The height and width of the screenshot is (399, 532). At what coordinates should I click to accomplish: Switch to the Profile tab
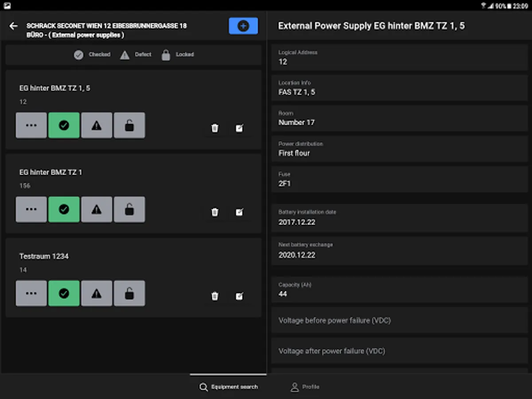pos(305,387)
